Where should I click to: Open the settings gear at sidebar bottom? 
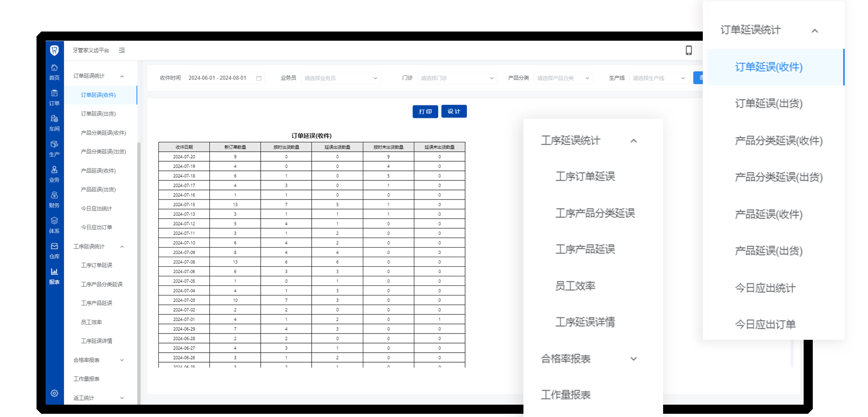click(x=54, y=393)
